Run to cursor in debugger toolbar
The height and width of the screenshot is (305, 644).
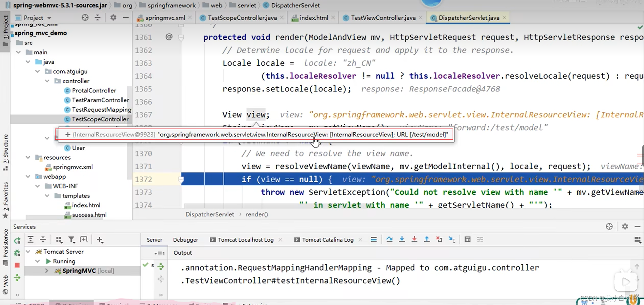(x=452, y=240)
